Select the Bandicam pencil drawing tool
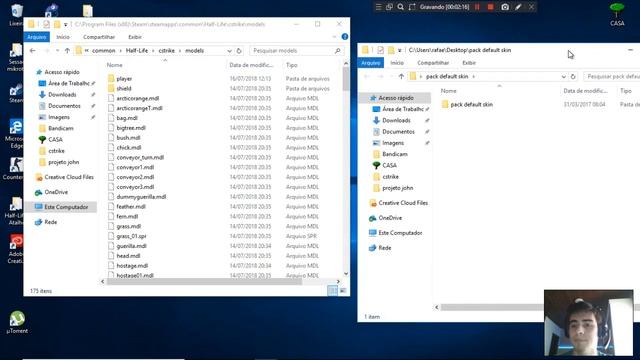Image resolution: width=640 pixels, height=360 pixels. (518, 7)
